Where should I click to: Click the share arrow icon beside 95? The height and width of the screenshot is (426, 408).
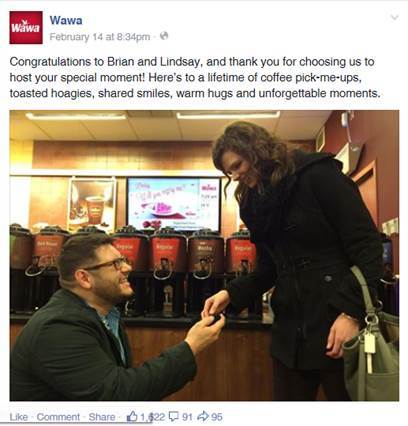coord(203,416)
